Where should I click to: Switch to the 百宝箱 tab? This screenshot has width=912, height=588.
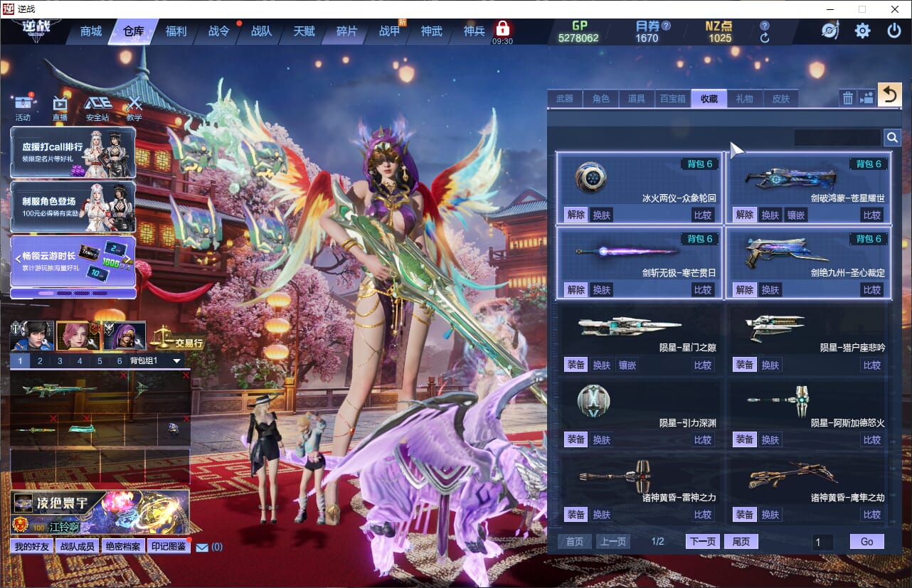(673, 99)
